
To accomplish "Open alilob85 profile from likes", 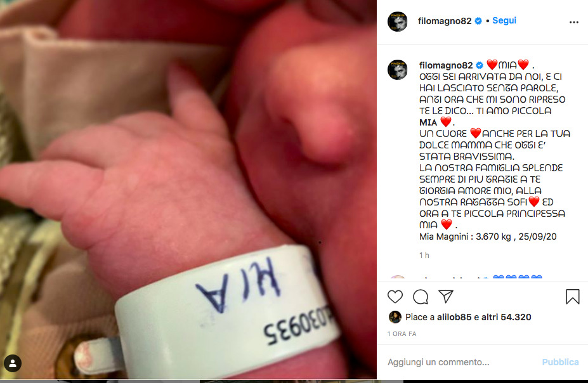I will pos(454,317).
